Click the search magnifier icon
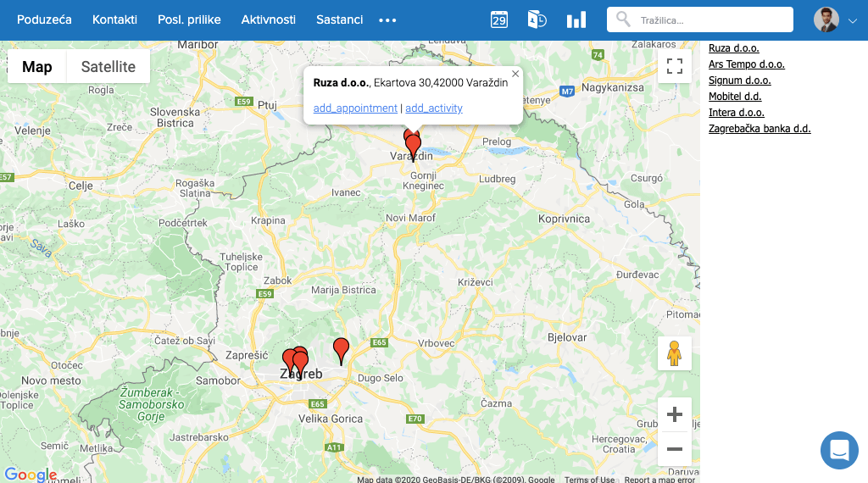868x483 pixels. point(623,19)
